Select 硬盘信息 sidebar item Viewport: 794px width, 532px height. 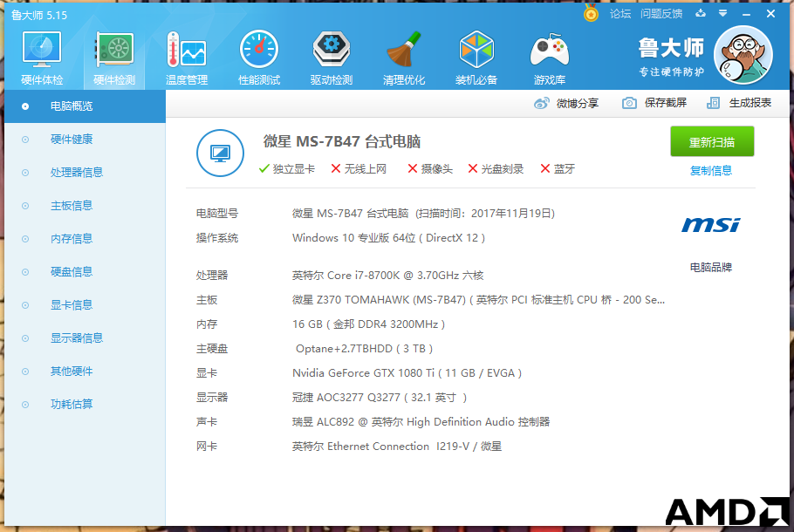(86, 272)
